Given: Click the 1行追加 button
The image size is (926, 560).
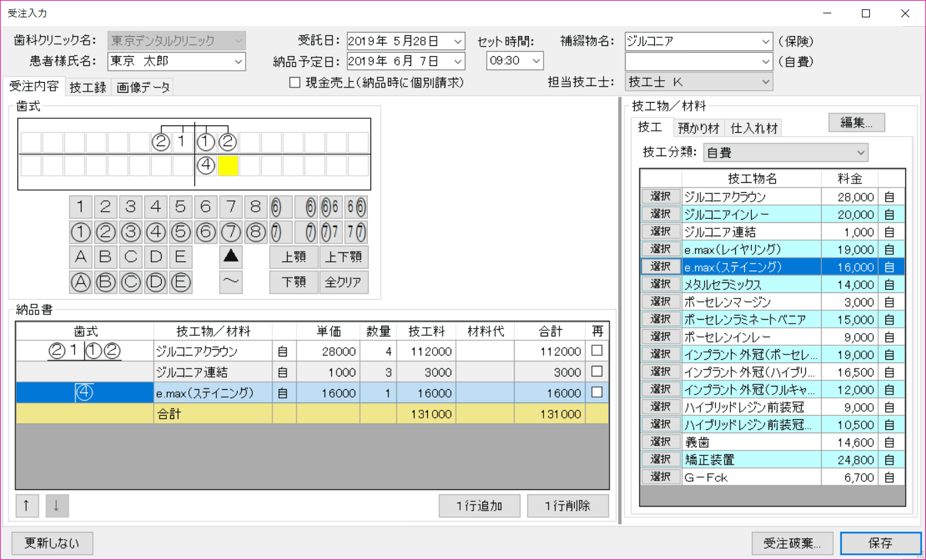Looking at the screenshot, I should coord(479,506).
